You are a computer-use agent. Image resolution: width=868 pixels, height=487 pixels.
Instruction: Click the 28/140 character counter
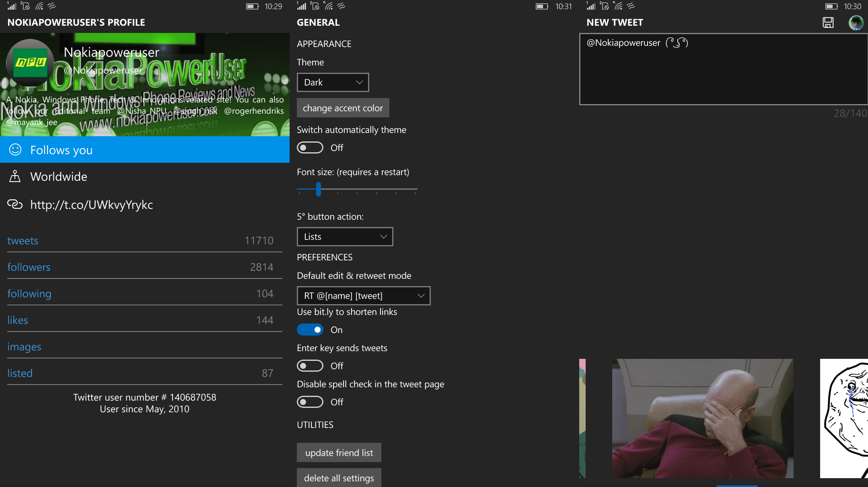point(850,113)
